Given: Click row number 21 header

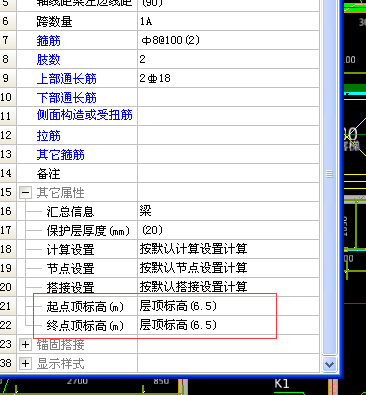Looking at the screenshot, I should point(8,306).
